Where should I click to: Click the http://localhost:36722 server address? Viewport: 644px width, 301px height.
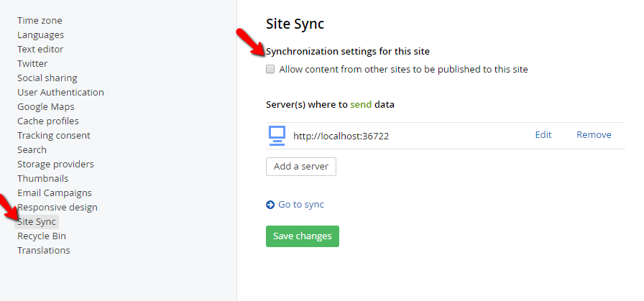tap(341, 136)
